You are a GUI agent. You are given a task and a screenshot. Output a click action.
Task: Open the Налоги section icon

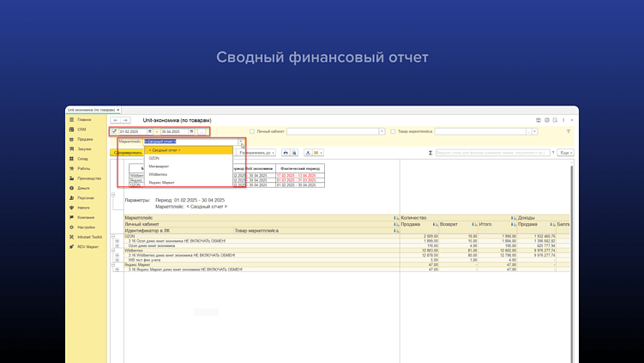[71, 208]
